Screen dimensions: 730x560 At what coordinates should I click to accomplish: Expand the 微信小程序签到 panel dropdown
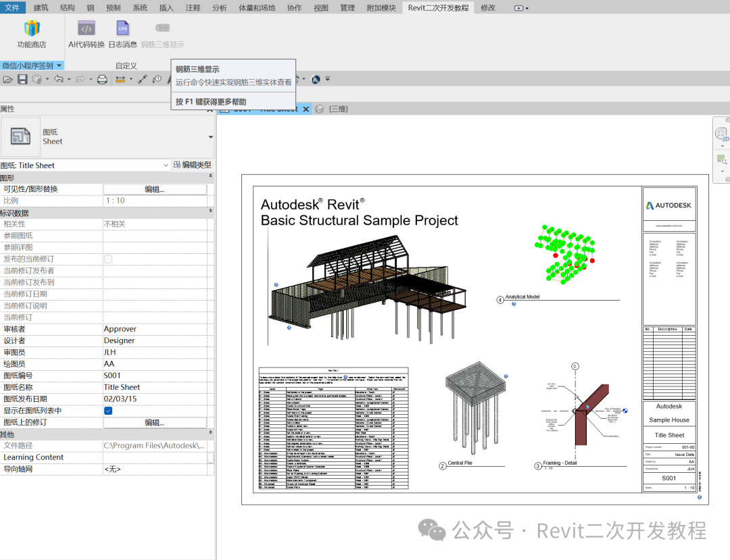pyautogui.click(x=59, y=66)
